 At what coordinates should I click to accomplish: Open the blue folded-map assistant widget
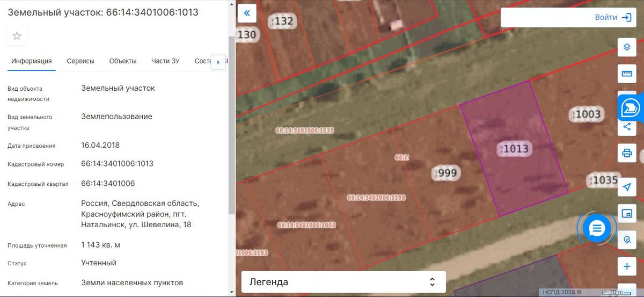(x=631, y=108)
